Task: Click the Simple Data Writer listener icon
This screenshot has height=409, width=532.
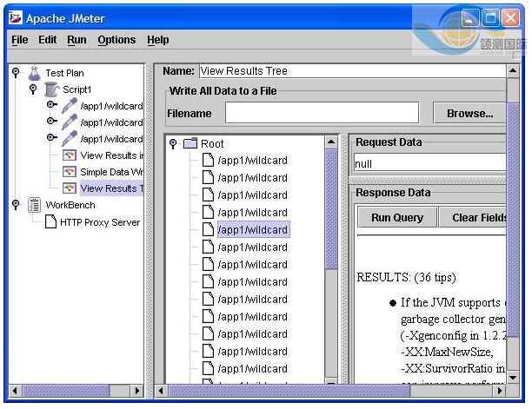Action: pos(70,172)
